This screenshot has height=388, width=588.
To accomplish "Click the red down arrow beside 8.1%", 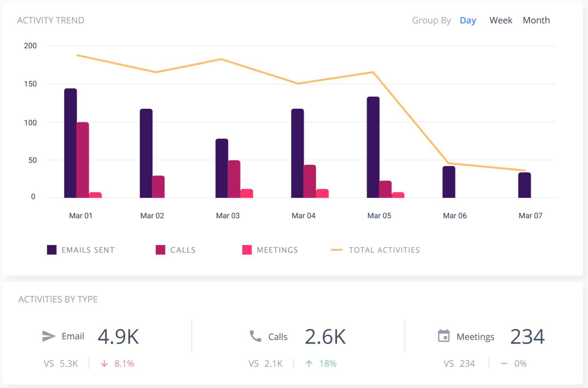I will [104, 364].
